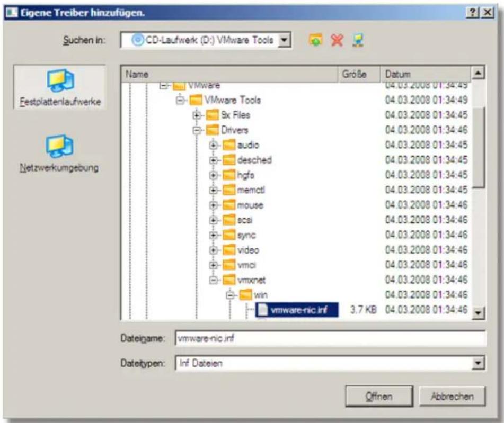Click the scrollbar up arrow
The image size is (504, 423).
(478, 74)
